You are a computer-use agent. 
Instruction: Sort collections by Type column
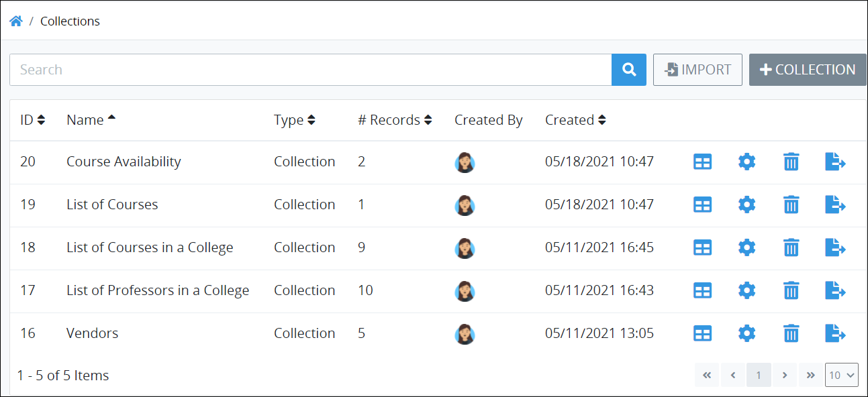pos(295,120)
